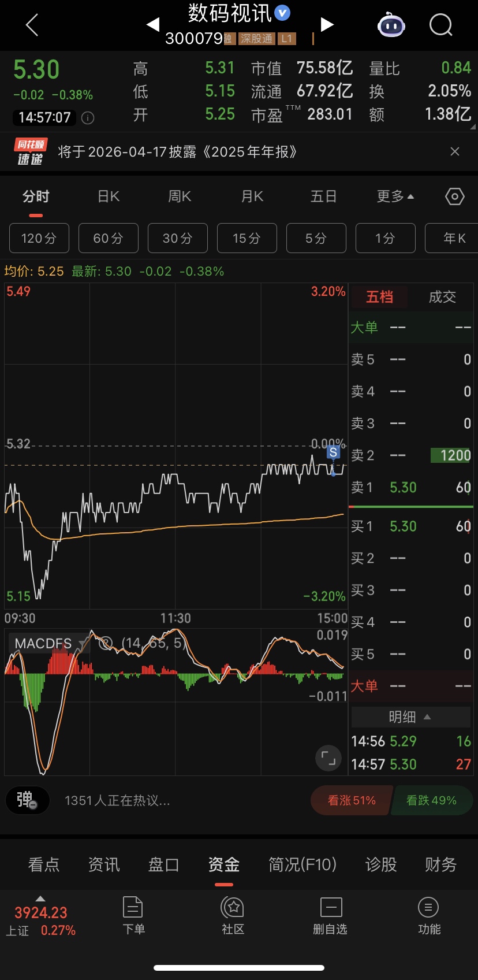Tap the 市值 75.58亿 value
The image size is (478, 980).
(x=324, y=68)
